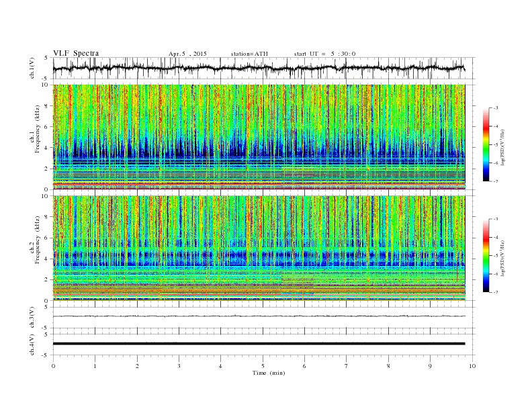The height and width of the screenshot is (411, 532).
Task: Click the "station=ATH" header label
Action: (x=249, y=54)
